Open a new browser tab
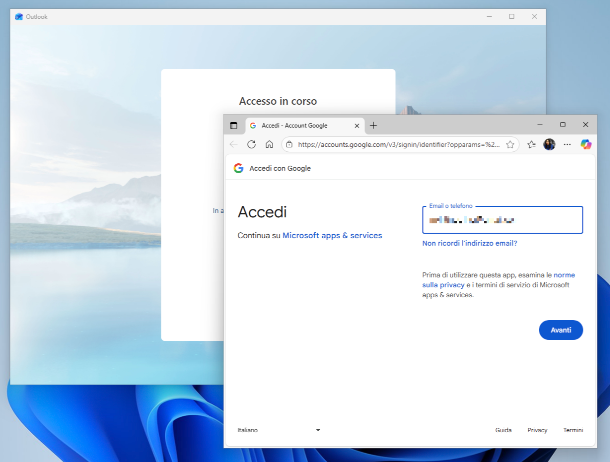Screen dimensions: 610x462 pyautogui.click(x=373, y=125)
